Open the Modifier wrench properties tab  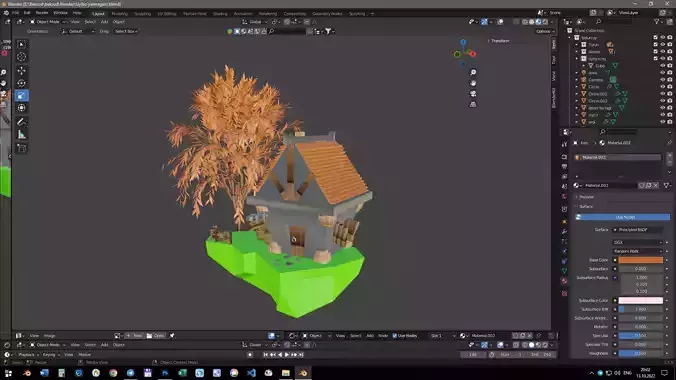[564, 232]
